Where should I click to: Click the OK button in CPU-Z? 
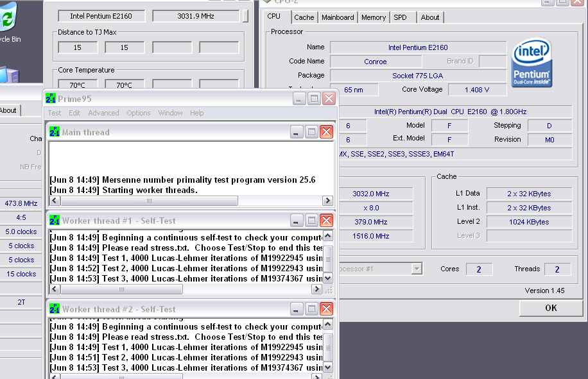(551, 308)
